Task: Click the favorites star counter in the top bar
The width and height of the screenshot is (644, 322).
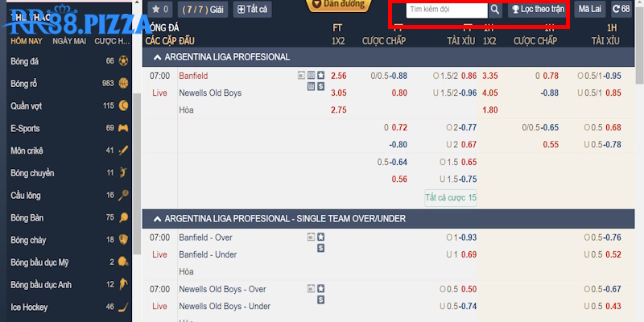Action: point(161,10)
